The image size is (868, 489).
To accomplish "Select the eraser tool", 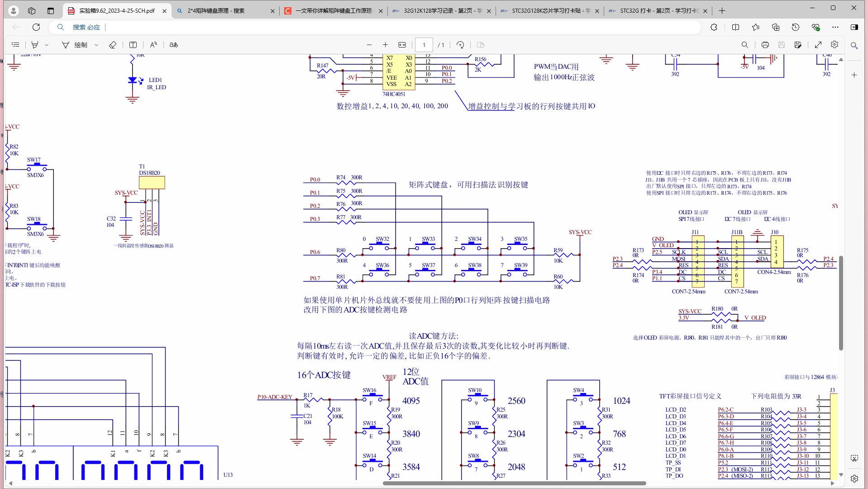I will point(113,45).
